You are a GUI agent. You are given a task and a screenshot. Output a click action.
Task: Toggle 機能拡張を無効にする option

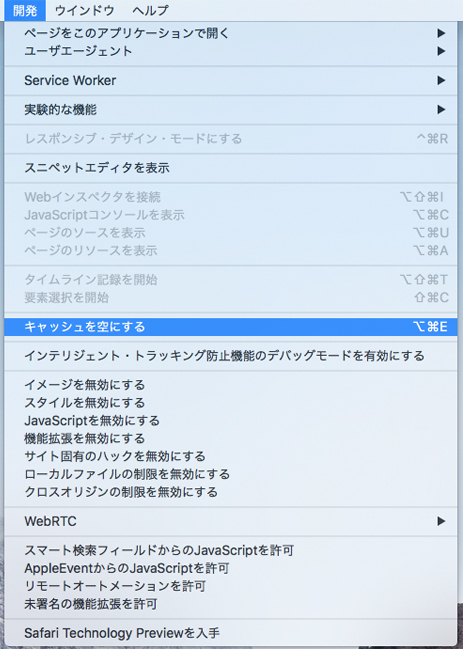click(231, 438)
